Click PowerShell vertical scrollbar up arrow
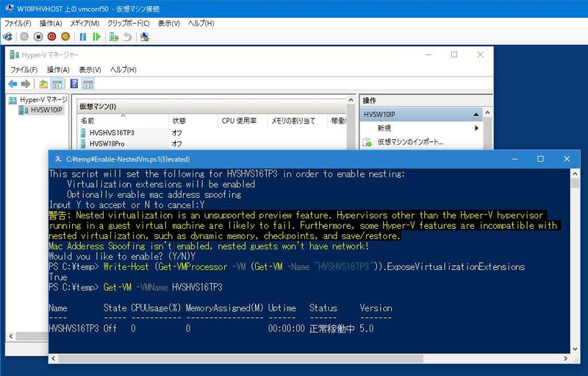 pyautogui.click(x=575, y=174)
